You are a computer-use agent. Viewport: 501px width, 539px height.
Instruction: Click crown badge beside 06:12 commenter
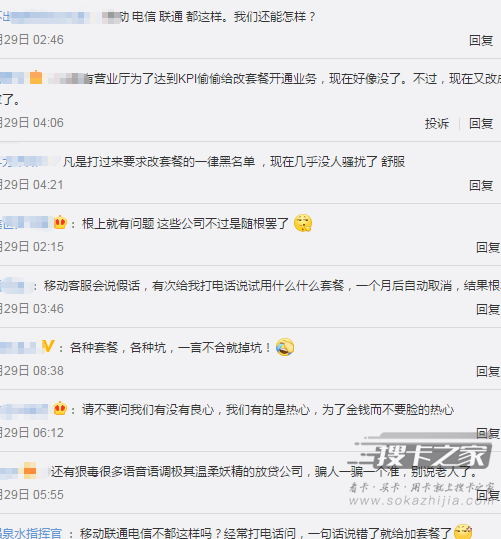pos(60,409)
